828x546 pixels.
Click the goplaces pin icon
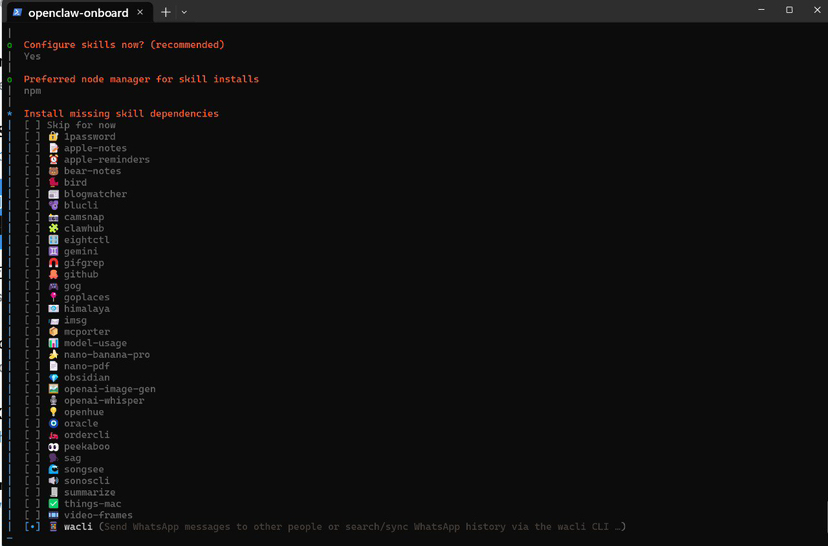click(x=53, y=297)
